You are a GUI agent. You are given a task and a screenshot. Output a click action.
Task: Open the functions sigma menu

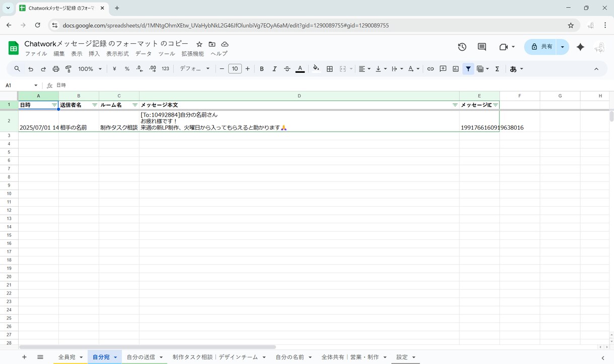click(497, 69)
